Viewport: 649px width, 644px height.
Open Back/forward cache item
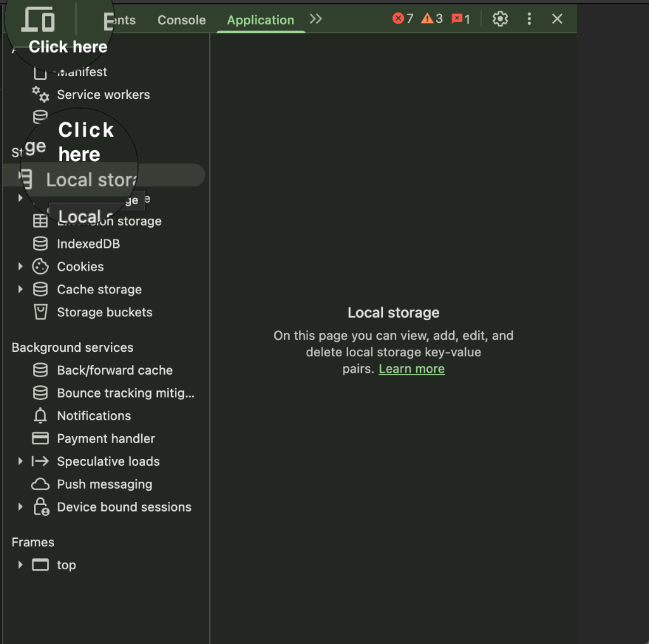click(x=115, y=370)
